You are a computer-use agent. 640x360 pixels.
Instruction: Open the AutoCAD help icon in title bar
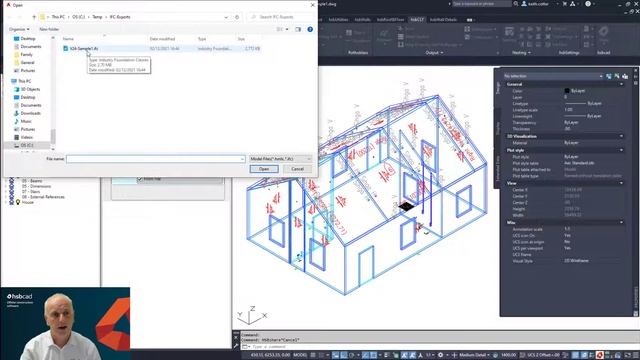click(x=588, y=4)
